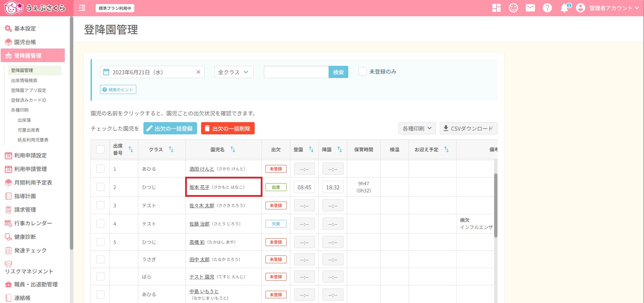Click the sidebar vertical scrollbar
The image size is (644, 303).
[x=72, y=132]
